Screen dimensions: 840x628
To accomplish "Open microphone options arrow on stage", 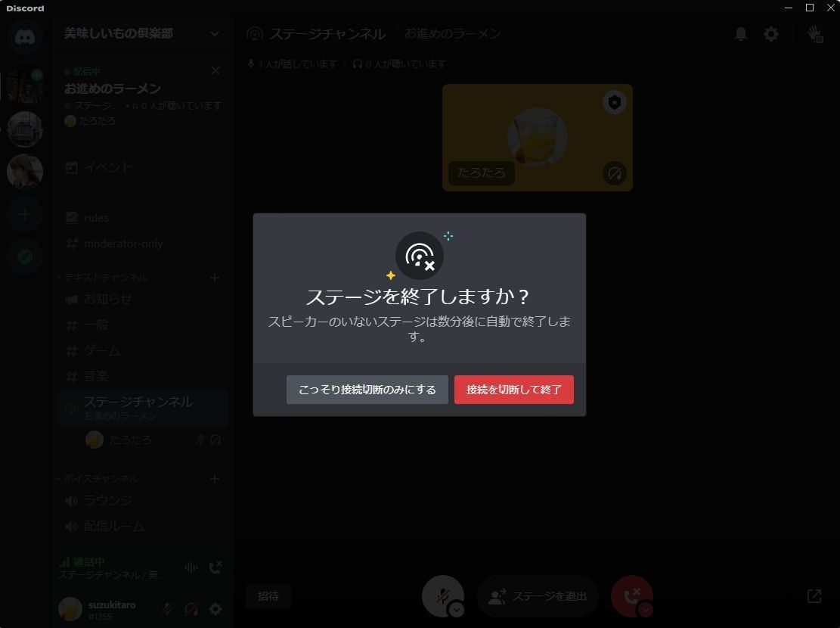I will tap(457, 610).
